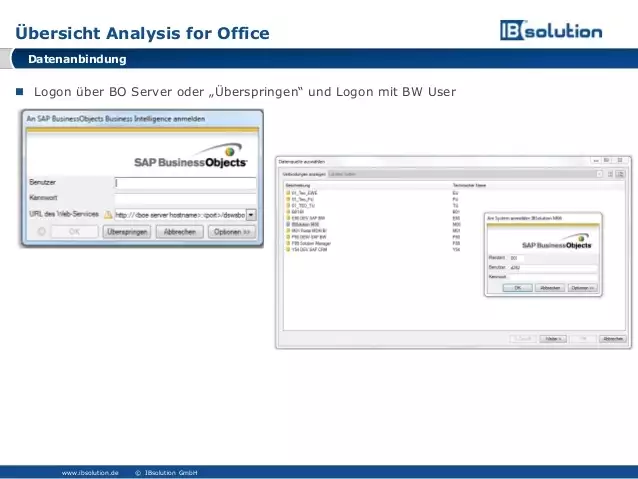The height and width of the screenshot is (479, 638).
Task: Open the URL des Web-Services dropdown
Action: (x=251, y=214)
